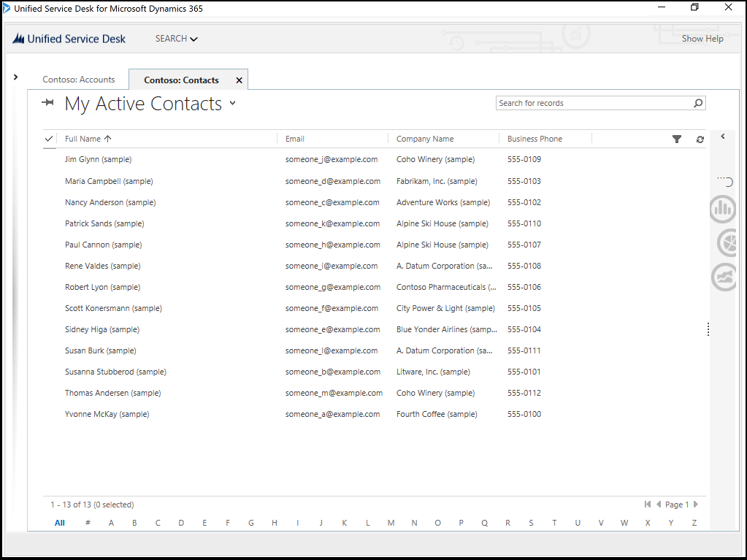Filter contacts by letter Z
The height and width of the screenshot is (560, 747).
pos(694,522)
